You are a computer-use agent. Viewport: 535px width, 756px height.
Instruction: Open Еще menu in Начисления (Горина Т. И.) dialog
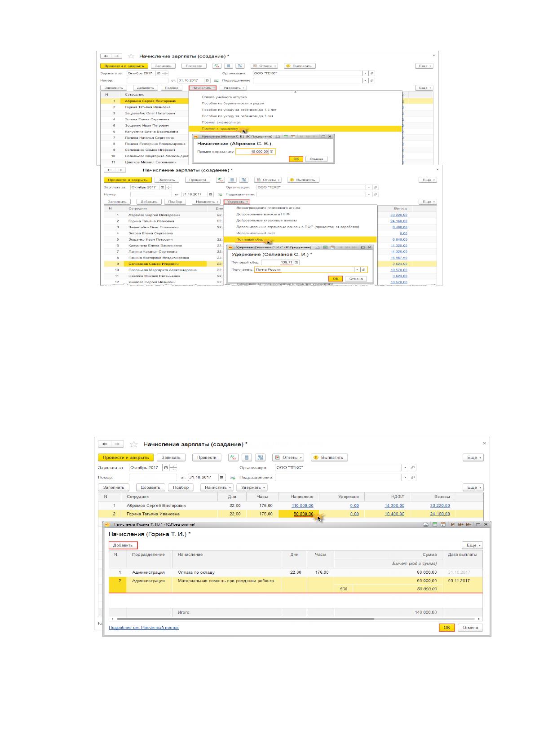coord(473,545)
